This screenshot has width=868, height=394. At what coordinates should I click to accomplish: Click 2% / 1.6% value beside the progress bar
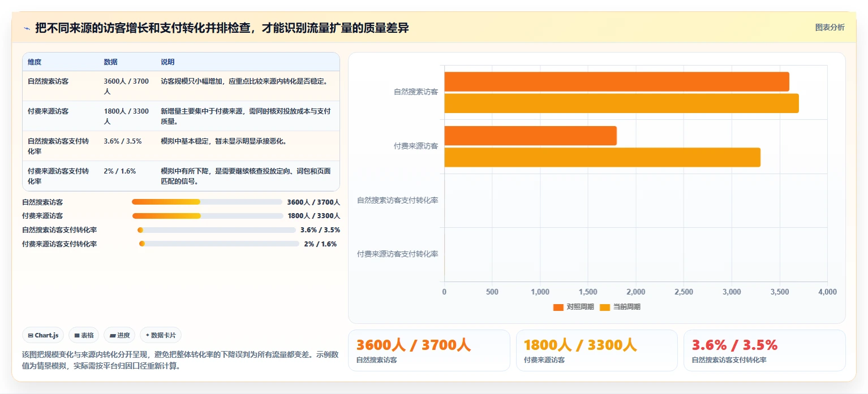click(320, 244)
